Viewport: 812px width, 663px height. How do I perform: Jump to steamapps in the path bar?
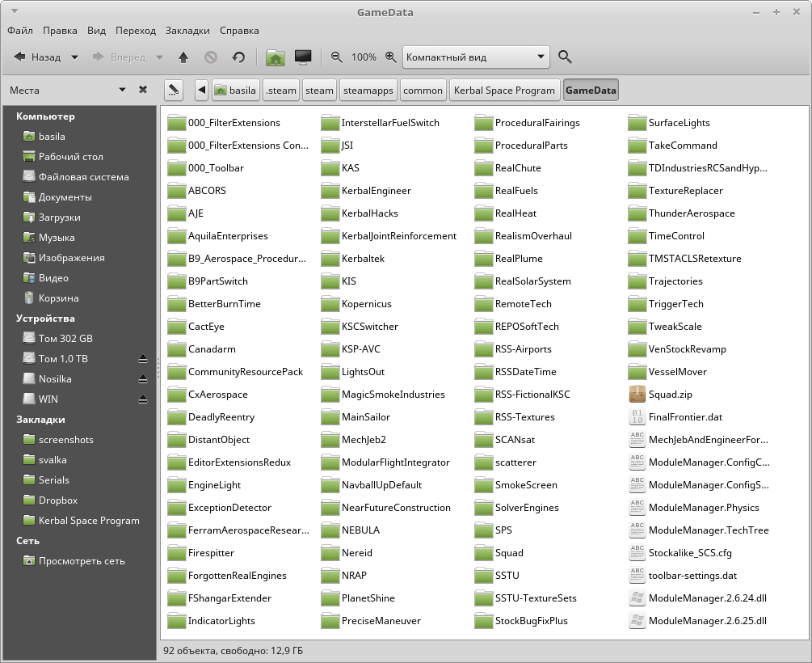tap(368, 91)
